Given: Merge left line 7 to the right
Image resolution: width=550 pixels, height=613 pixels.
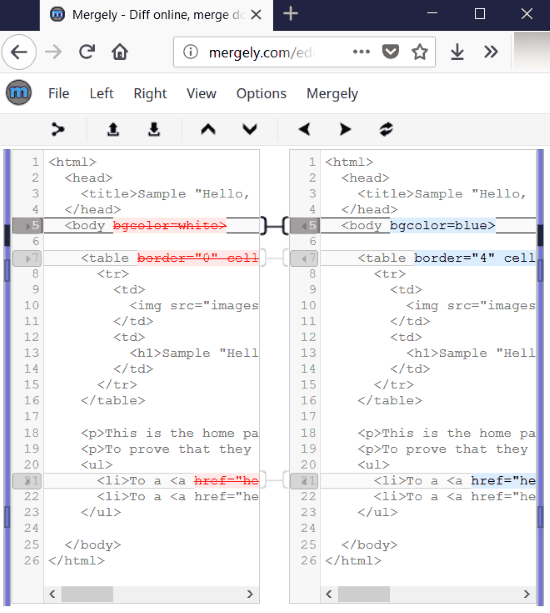Looking at the screenshot, I should pyautogui.click(x=27, y=258).
